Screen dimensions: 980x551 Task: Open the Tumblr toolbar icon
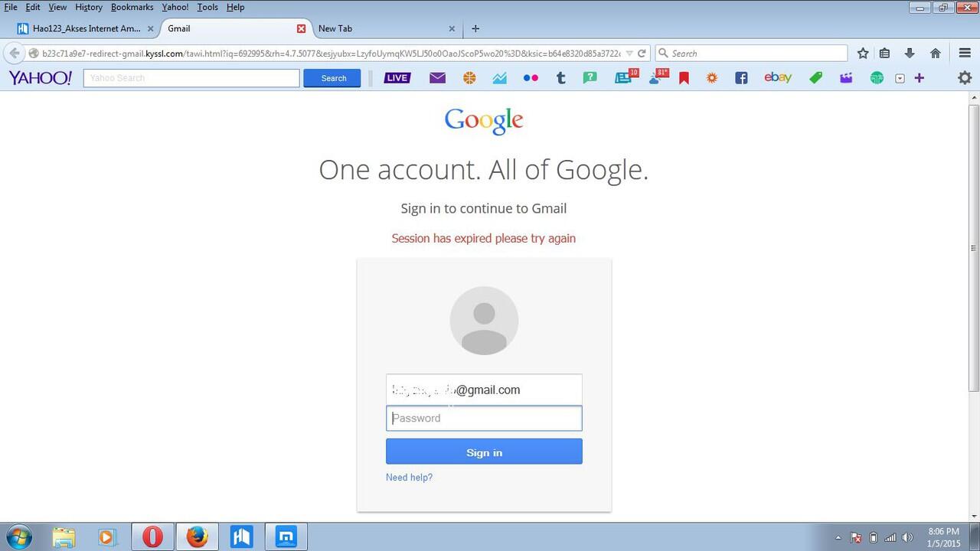[561, 77]
